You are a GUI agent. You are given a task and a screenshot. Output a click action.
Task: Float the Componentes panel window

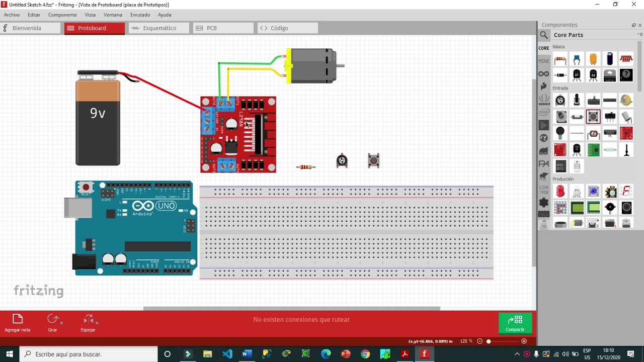tap(634, 25)
